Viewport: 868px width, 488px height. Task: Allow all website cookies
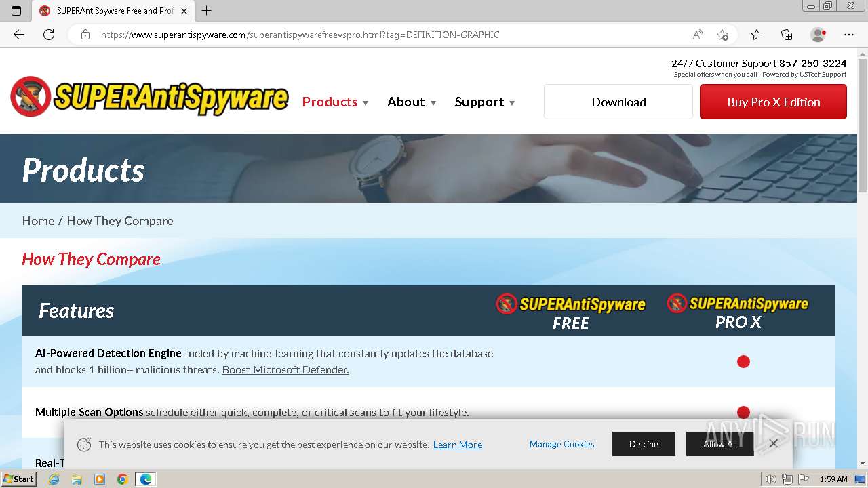[719, 444]
